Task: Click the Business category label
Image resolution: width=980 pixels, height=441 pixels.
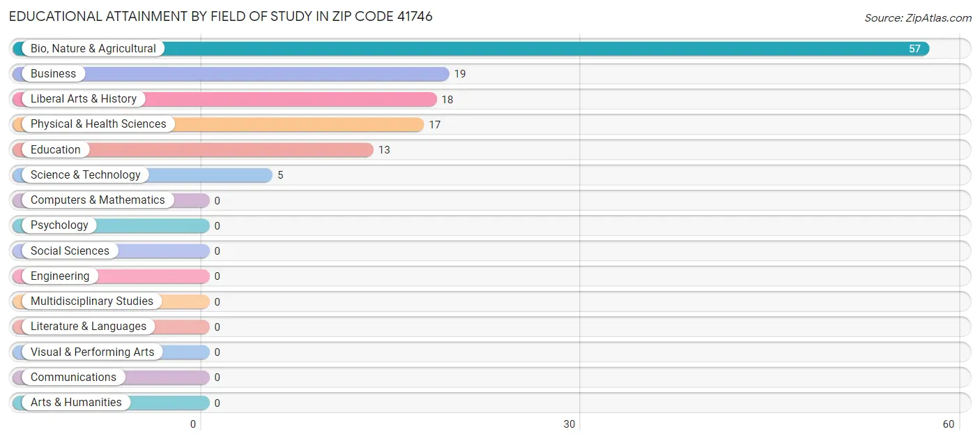Action: 53,74
